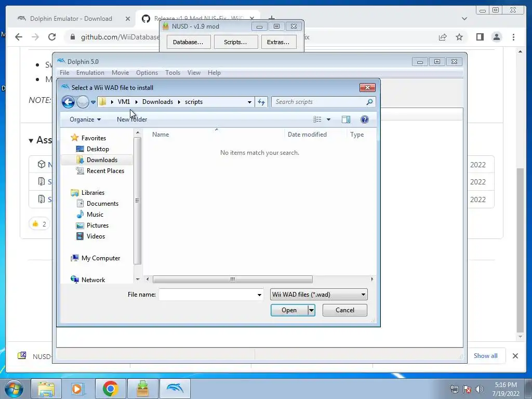This screenshot has height=399, width=532.
Task: Open view options dropdown arrow
Action: 328,119
